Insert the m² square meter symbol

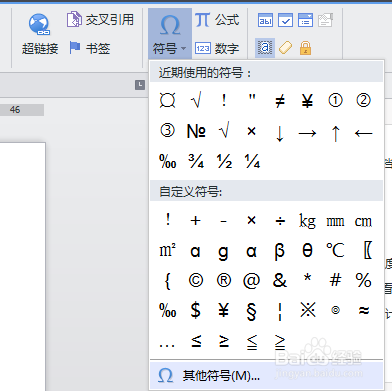[x=167, y=250]
